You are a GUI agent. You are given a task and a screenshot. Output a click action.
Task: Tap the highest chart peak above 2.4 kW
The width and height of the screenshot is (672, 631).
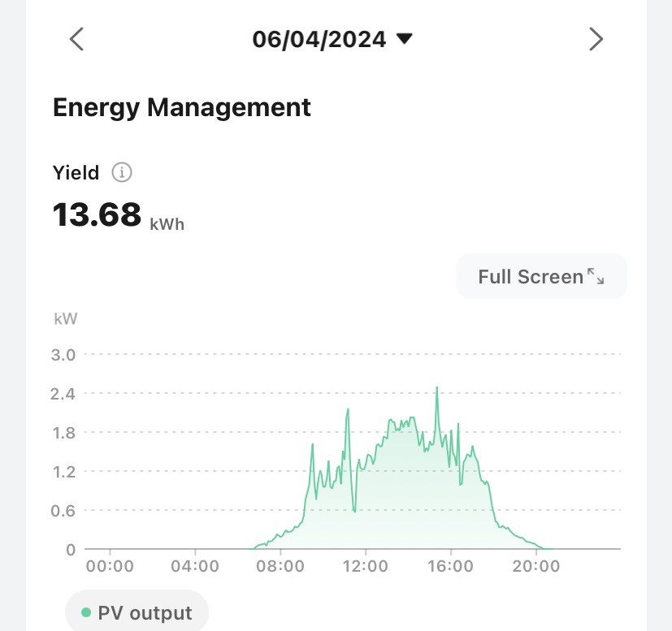(x=437, y=387)
